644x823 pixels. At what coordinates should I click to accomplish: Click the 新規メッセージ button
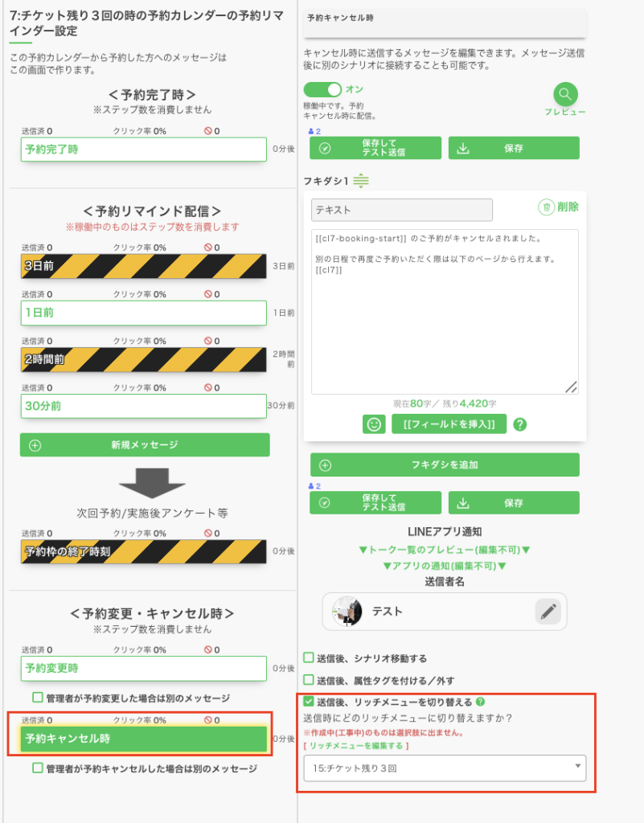pos(145,444)
